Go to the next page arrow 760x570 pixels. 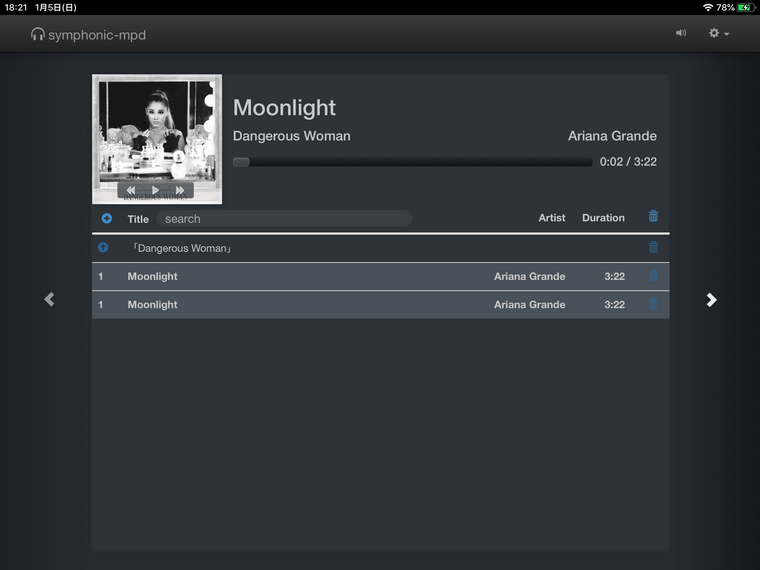[x=711, y=300]
